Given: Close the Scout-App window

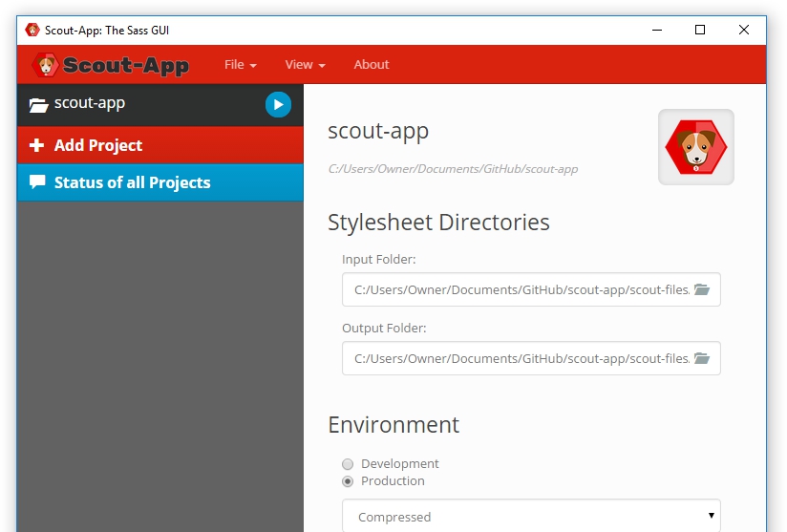Looking at the screenshot, I should pos(744,31).
